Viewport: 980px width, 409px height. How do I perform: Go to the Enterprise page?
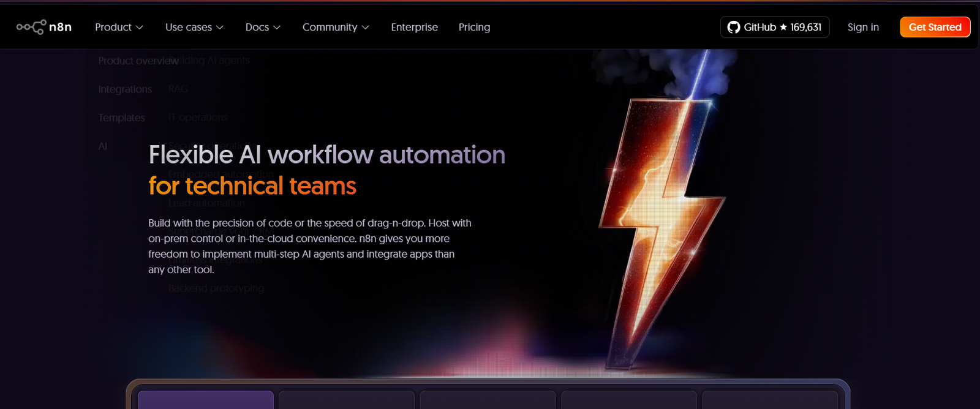tap(415, 27)
